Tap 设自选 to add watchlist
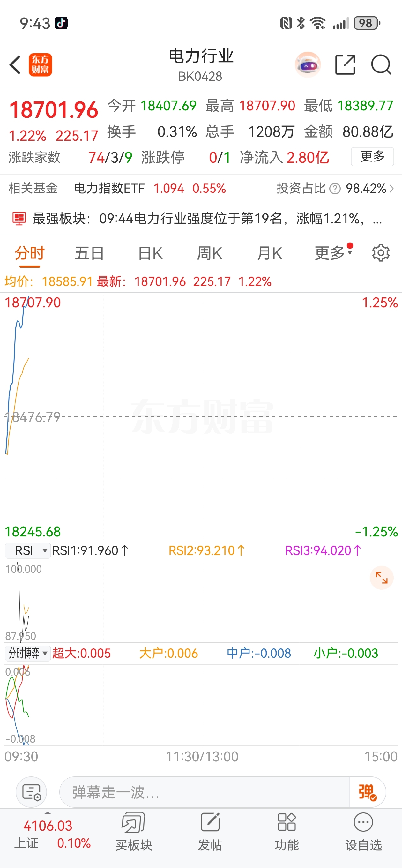 coord(363,831)
